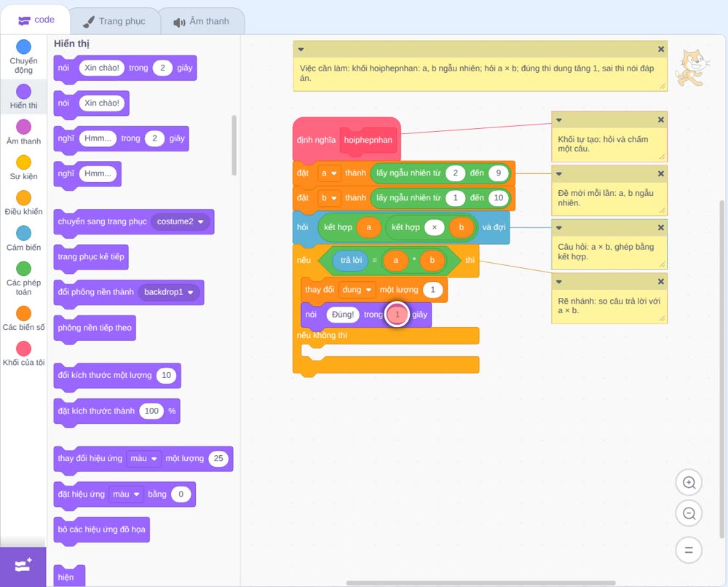The height and width of the screenshot is (587, 728).
Task: Close the 'Khối tự tạo' comment
Action: 661,120
